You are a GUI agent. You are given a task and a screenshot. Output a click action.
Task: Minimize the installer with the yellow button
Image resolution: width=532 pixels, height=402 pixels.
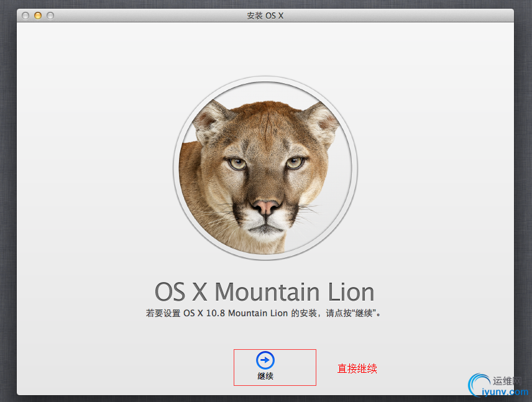38,16
